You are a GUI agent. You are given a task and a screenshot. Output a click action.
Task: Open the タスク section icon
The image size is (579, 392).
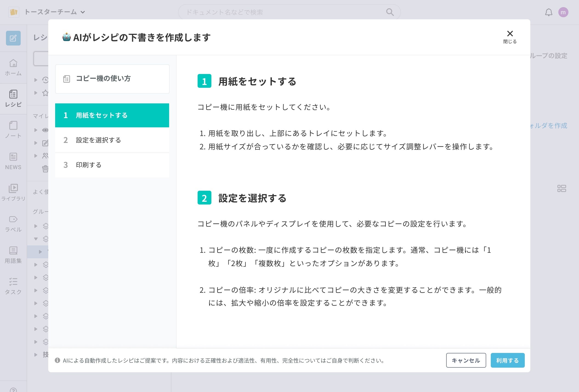pyautogui.click(x=13, y=285)
